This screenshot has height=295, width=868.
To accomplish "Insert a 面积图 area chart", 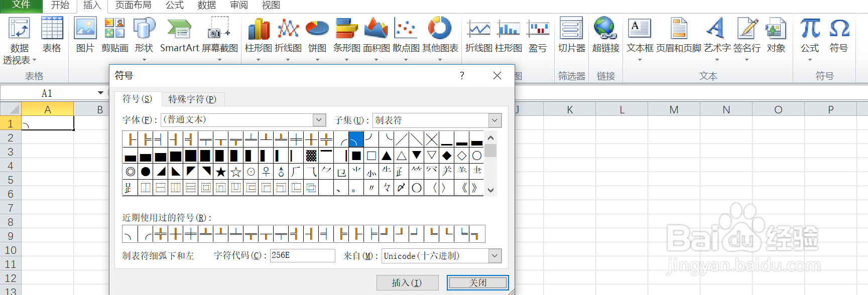I will (x=377, y=35).
